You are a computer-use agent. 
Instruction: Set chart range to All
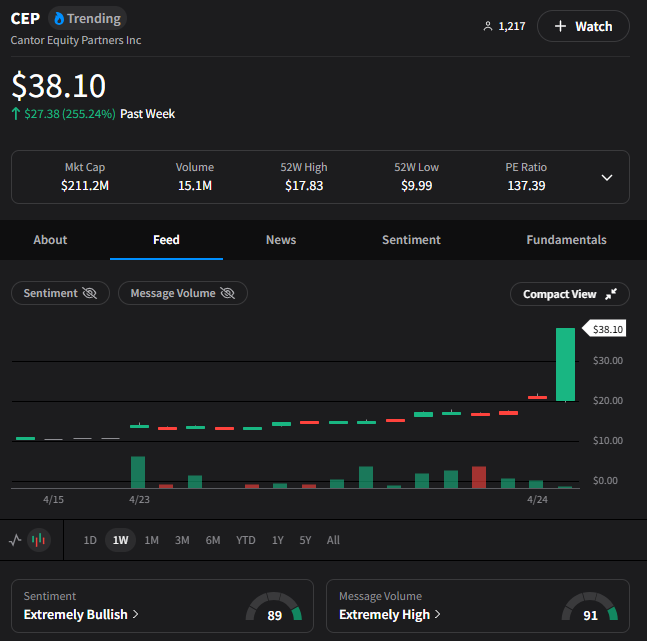pyautogui.click(x=333, y=540)
